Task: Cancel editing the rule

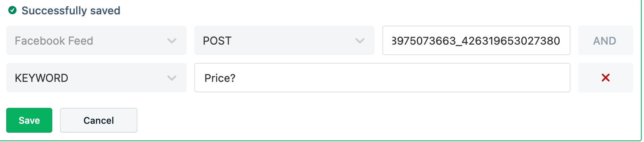Action: coord(99,120)
